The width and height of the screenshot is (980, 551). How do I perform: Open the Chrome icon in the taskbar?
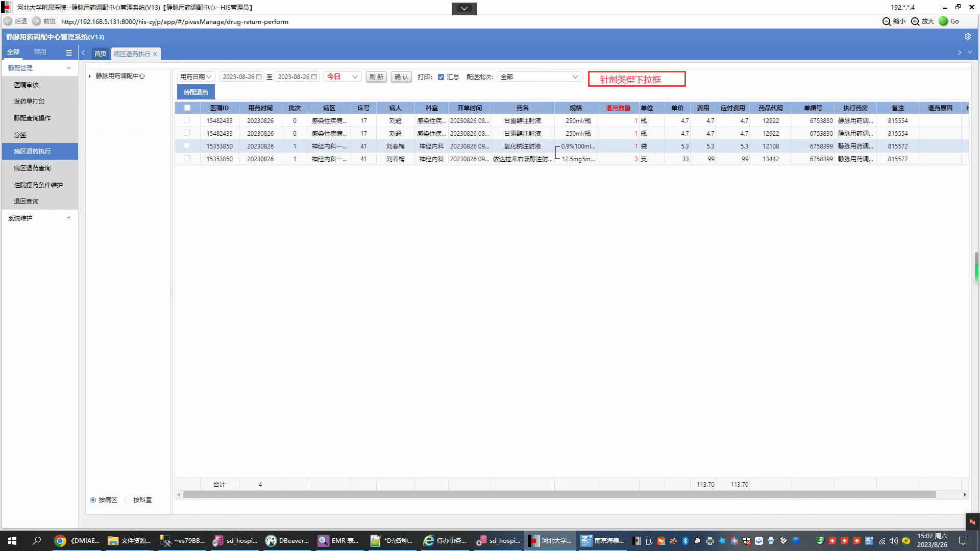point(60,541)
